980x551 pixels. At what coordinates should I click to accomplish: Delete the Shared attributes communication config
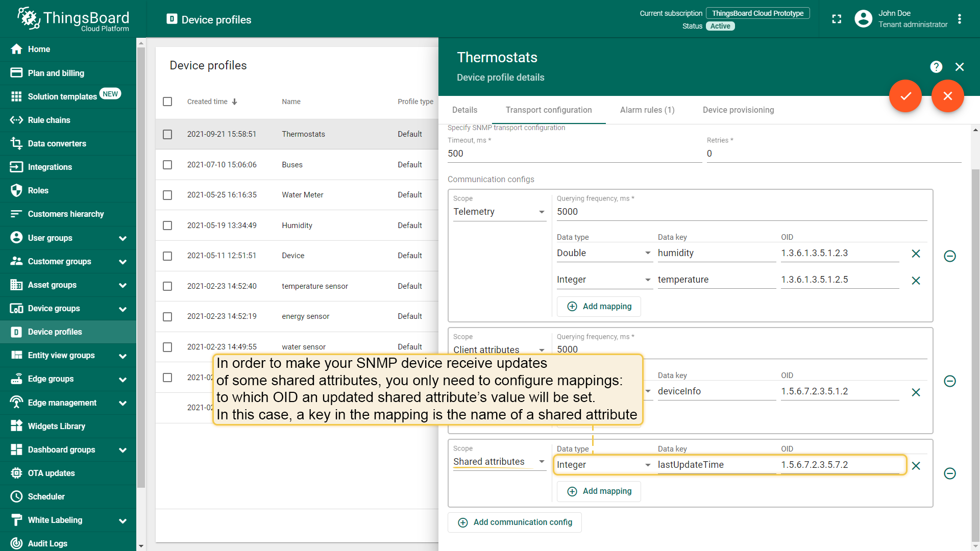pos(950,473)
